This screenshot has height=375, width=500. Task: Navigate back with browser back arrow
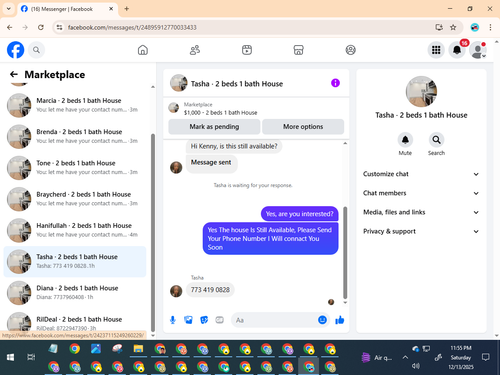(x=10, y=27)
